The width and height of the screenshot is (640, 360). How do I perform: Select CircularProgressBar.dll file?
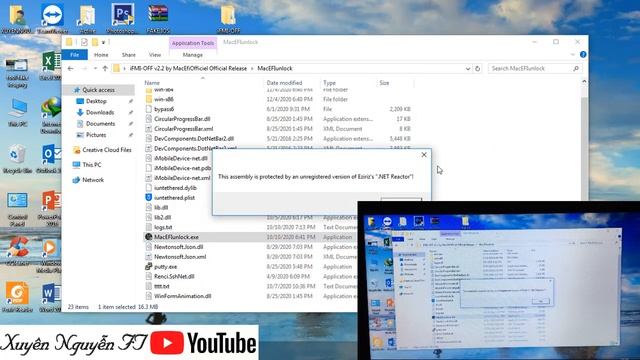point(182,119)
